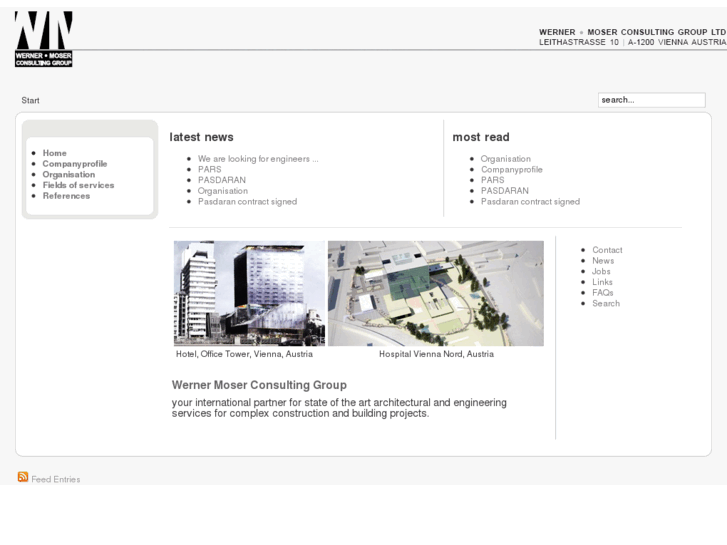Open PARS under latest news
This screenshot has height=545, width=727.
point(210,169)
